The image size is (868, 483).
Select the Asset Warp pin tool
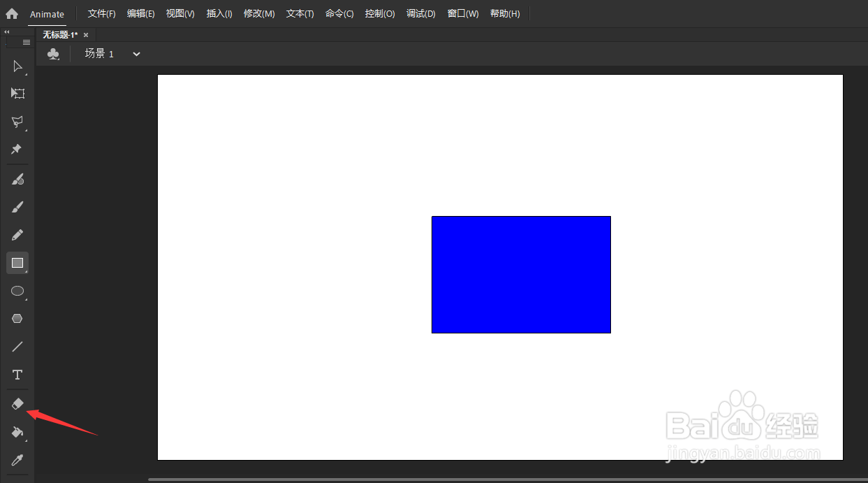point(17,150)
